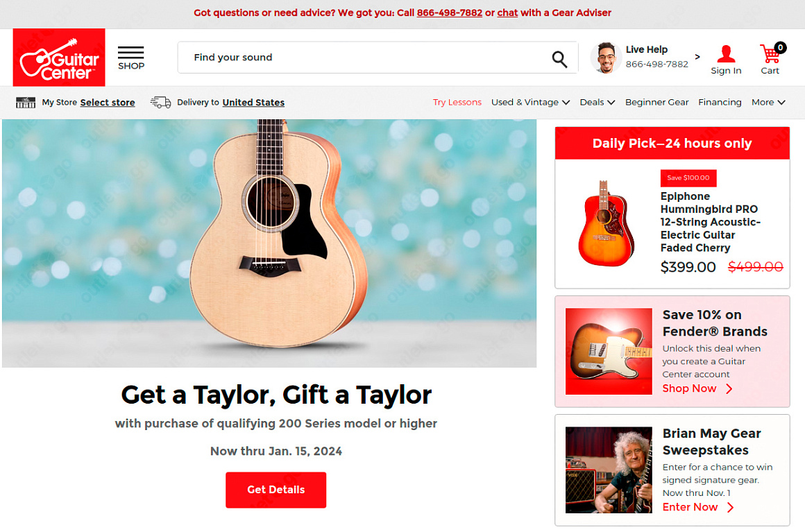Open the Epiphone Hummingbird guitar thumbnail
This screenshot has width=805, height=532.
607,223
